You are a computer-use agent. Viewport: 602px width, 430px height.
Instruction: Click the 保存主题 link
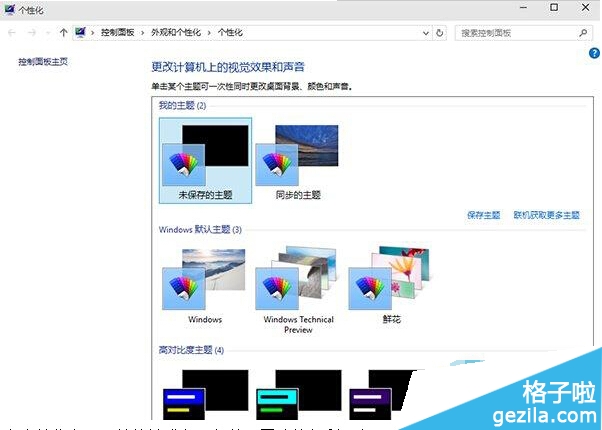tap(483, 215)
